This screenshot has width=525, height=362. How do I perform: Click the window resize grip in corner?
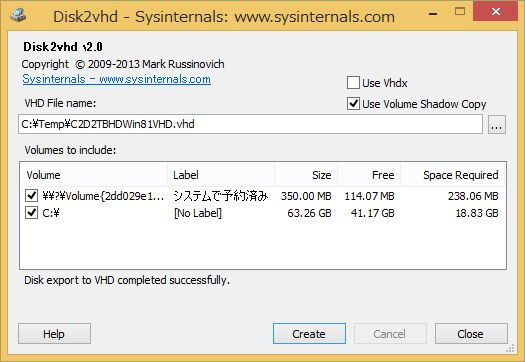pyautogui.click(x=510, y=348)
